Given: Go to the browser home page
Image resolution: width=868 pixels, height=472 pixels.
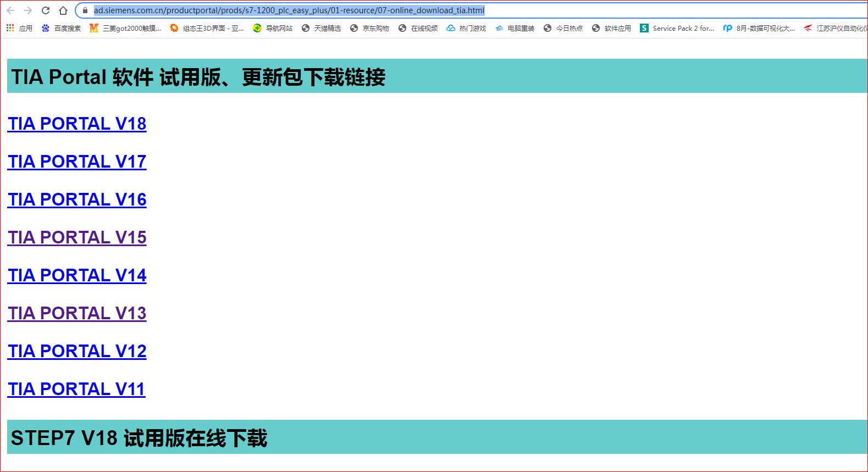Looking at the screenshot, I should tap(63, 10).
